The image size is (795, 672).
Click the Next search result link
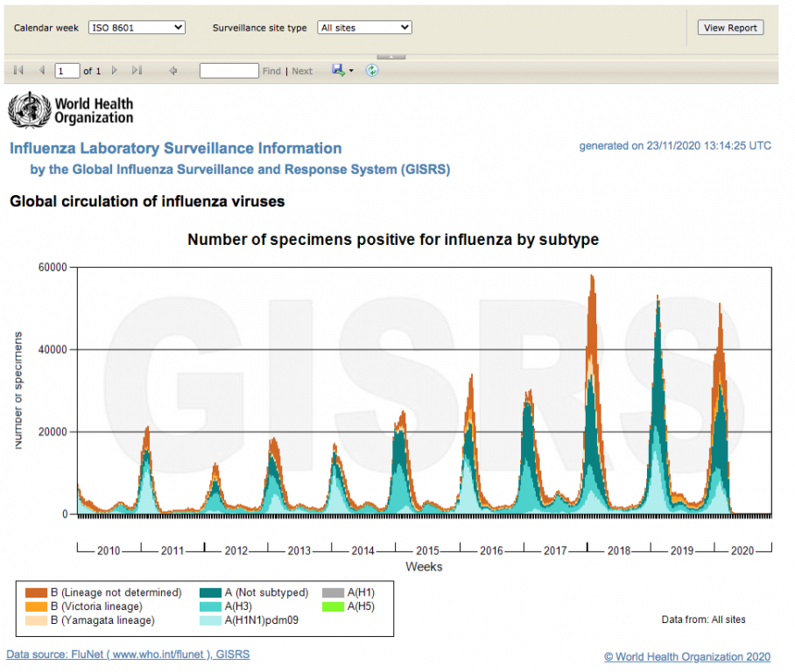coord(302,72)
